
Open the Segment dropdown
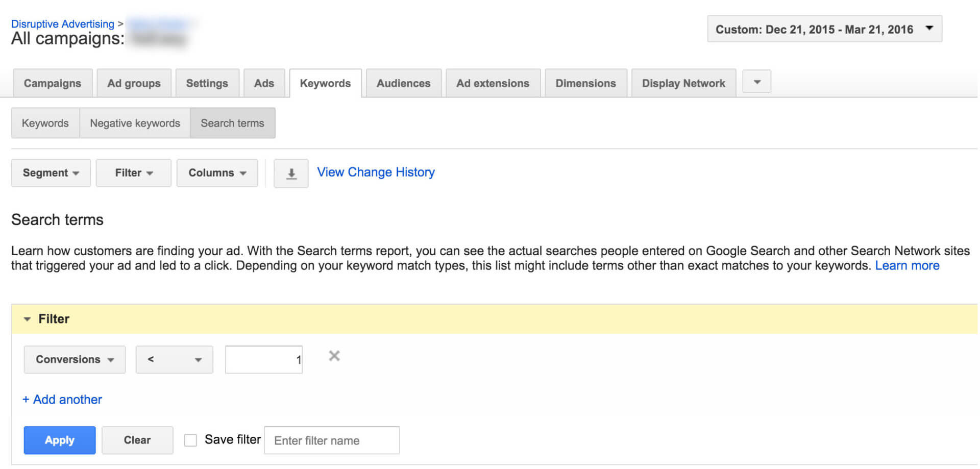(x=51, y=173)
